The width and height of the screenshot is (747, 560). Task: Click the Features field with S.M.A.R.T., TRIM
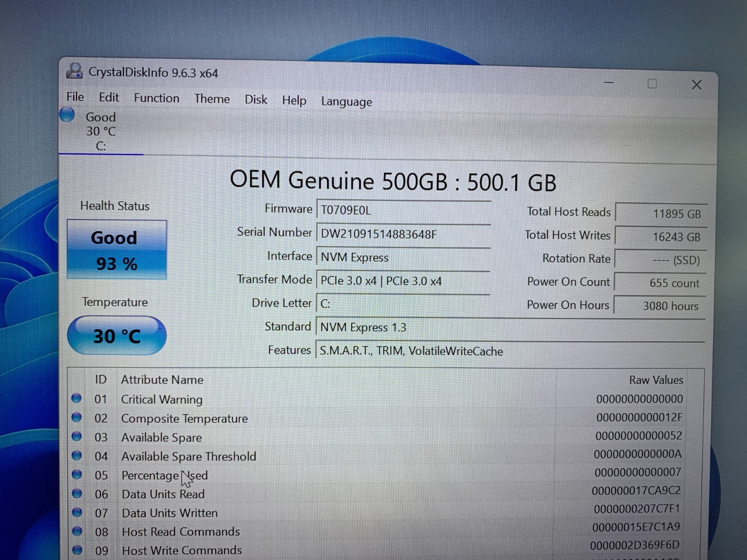coord(510,351)
